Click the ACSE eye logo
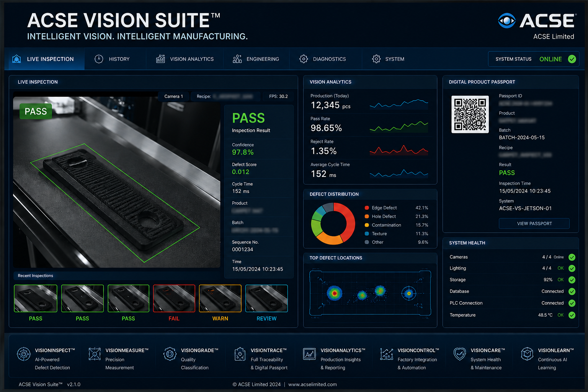Viewport: 588px width, 392px height. point(506,21)
